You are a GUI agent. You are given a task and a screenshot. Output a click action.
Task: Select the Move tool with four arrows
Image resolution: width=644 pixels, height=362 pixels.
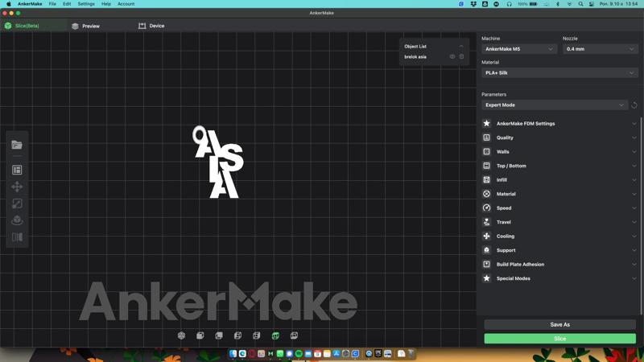pyautogui.click(x=17, y=187)
